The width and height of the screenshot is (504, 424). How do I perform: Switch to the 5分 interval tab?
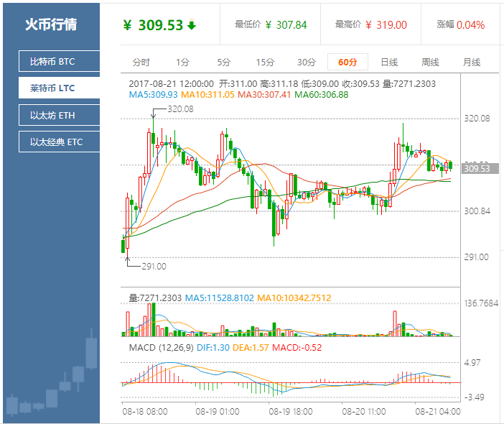(224, 62)
